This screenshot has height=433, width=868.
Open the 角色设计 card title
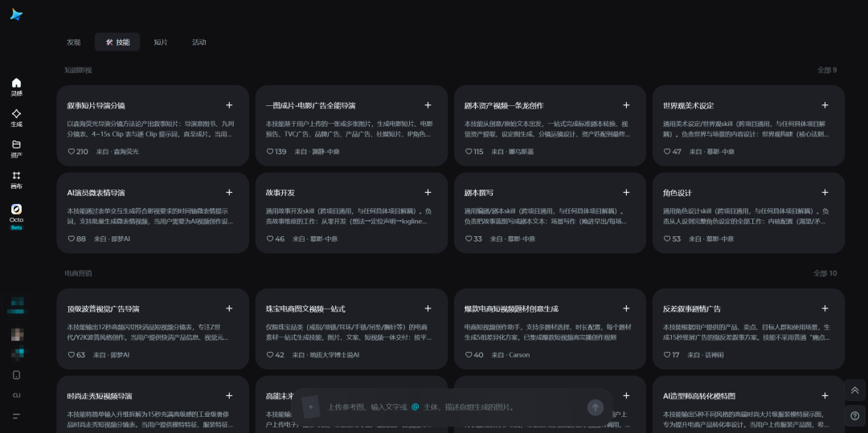[677, 193]
